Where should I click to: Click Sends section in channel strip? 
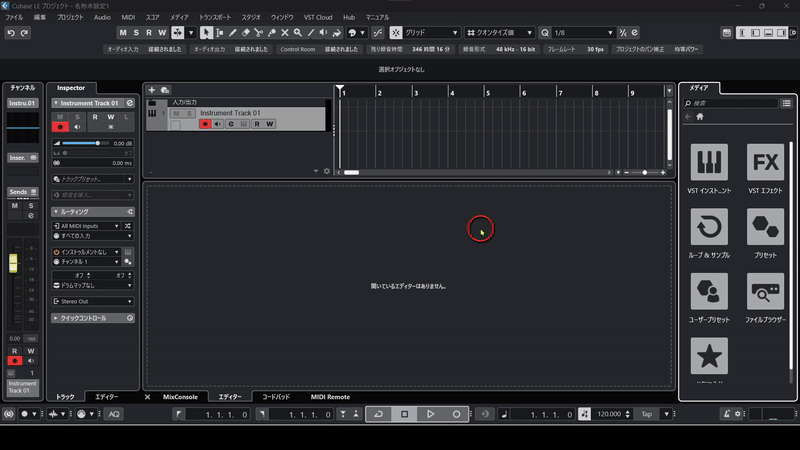[22, 192]
